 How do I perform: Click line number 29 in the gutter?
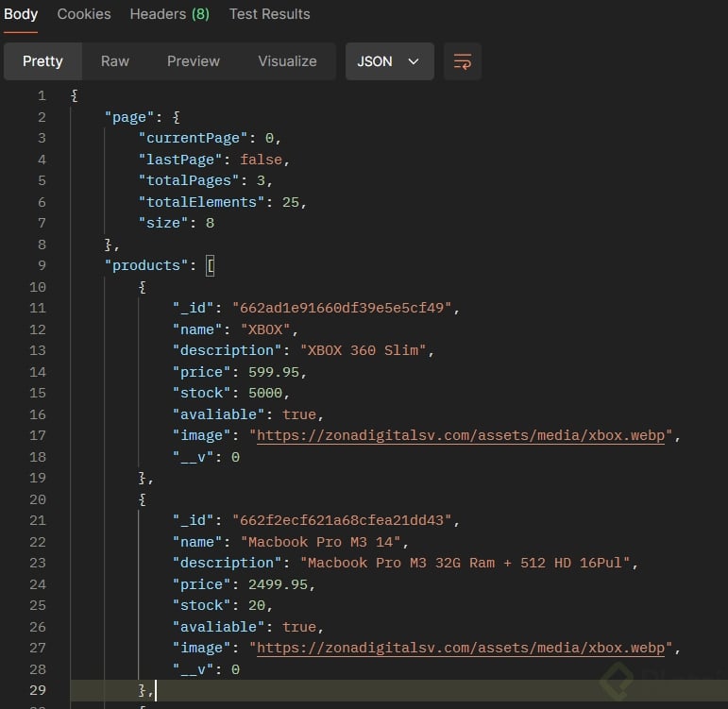[x=37, y=690]
